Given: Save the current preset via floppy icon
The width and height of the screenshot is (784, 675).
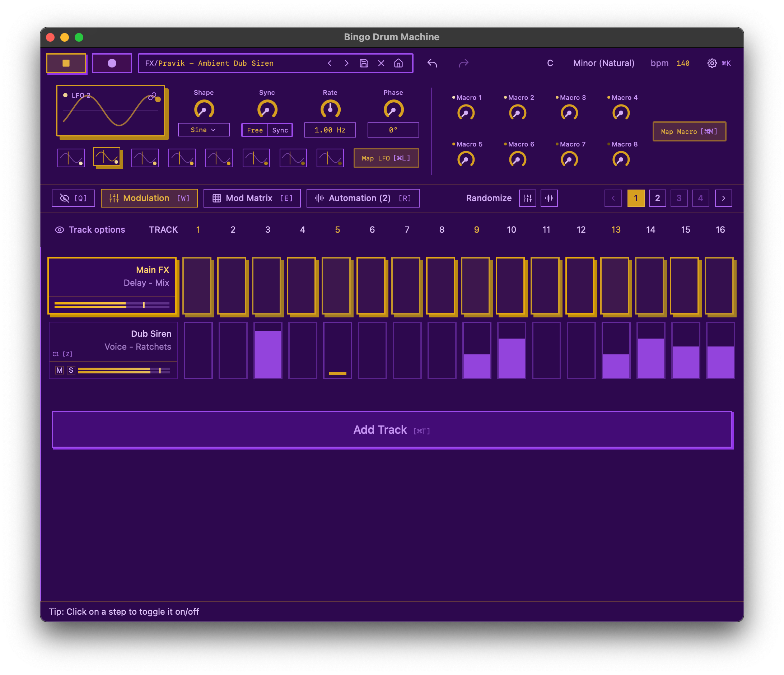Looking at the screenshot, I should (x=364, y=63).
